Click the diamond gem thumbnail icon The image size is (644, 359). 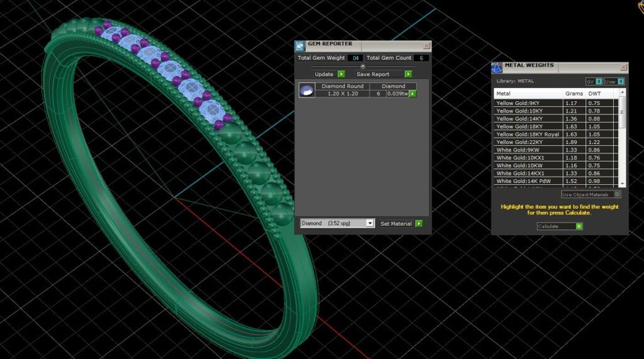(307, 90)
